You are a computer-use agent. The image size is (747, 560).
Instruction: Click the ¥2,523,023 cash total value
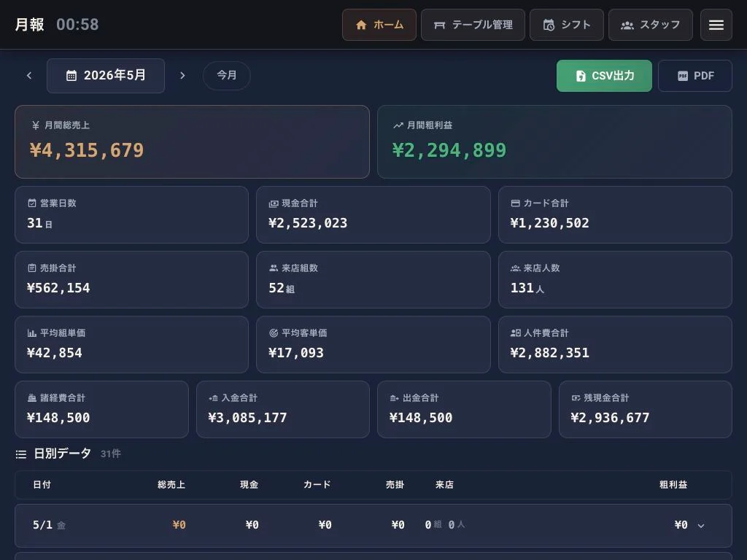click(x=308, y=223)
